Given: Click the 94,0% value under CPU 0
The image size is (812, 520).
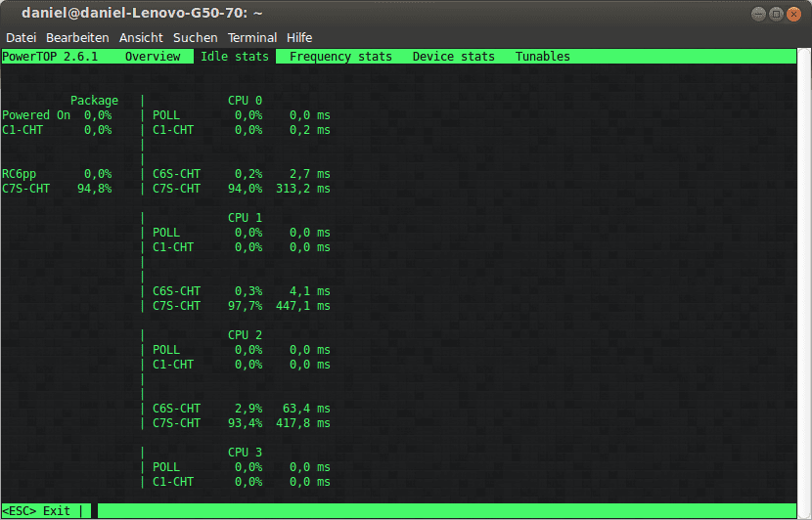Looking at the screenshot, I should point(245,189).
